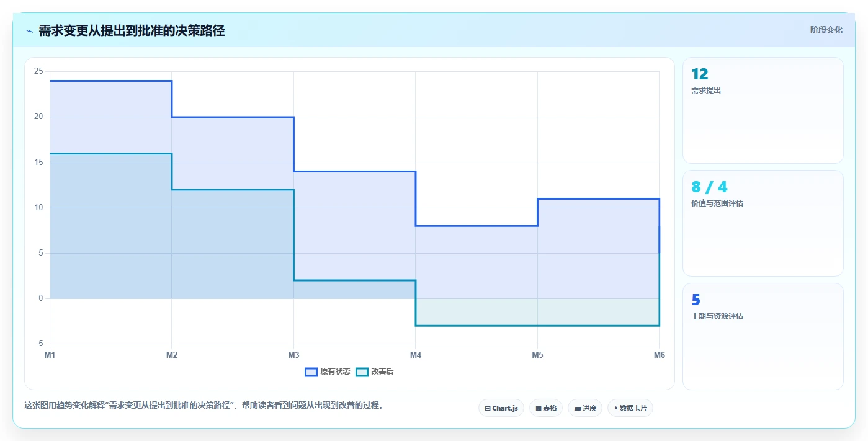
Task: Open the 需求提出 card showing 12
Action: [763, 110]
